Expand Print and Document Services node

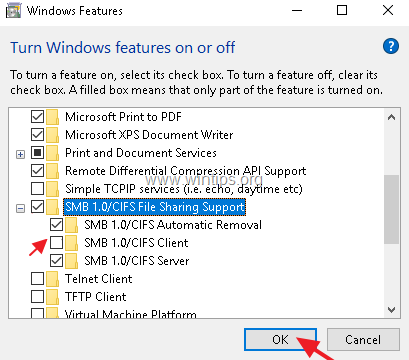tap(20, 154)
